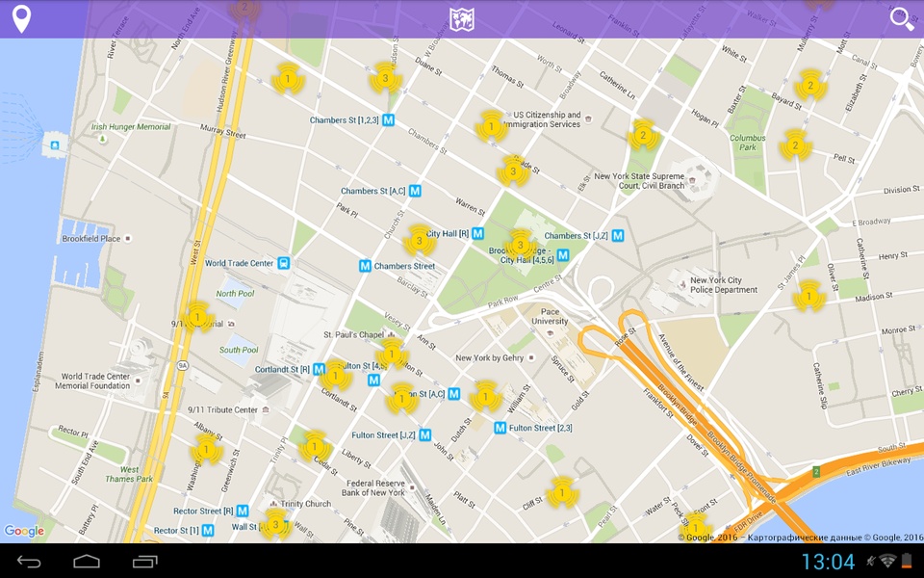This screenshot has width=924, height=578.
Task: Tap yellow 1 marker beside US Citizenship label
Action: pyautogui.click(x=492, y=126)
